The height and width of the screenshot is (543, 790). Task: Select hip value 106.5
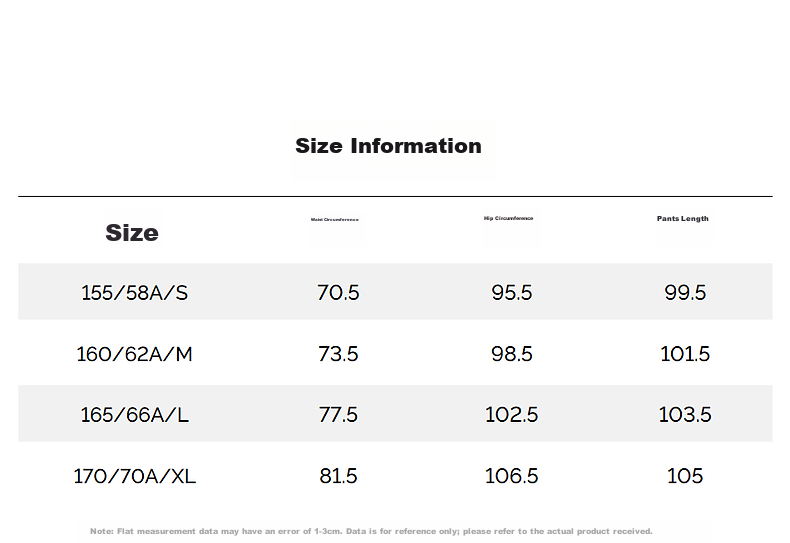pos(512,476)
